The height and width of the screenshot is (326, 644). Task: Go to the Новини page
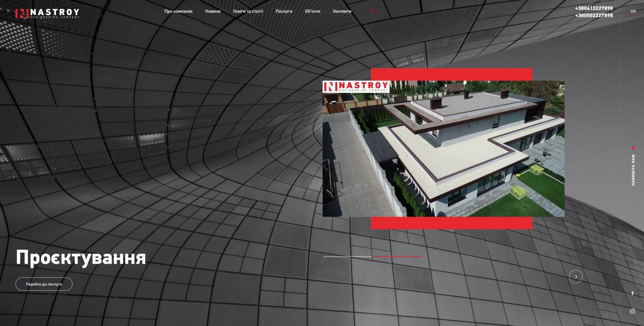[x=213, y=11]
